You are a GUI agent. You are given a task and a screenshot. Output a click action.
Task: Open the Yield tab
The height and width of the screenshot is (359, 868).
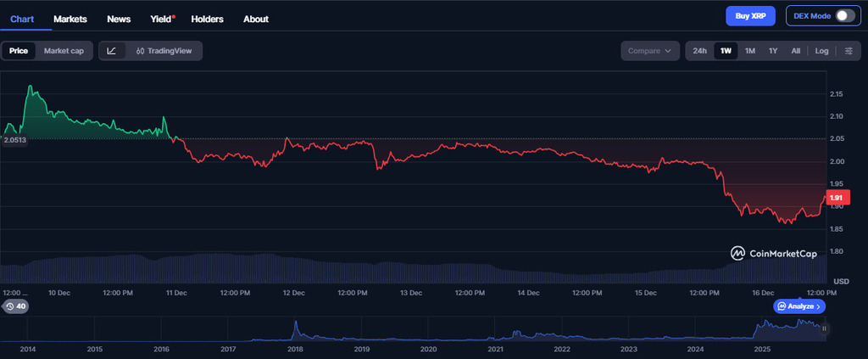tap(160, 19)
